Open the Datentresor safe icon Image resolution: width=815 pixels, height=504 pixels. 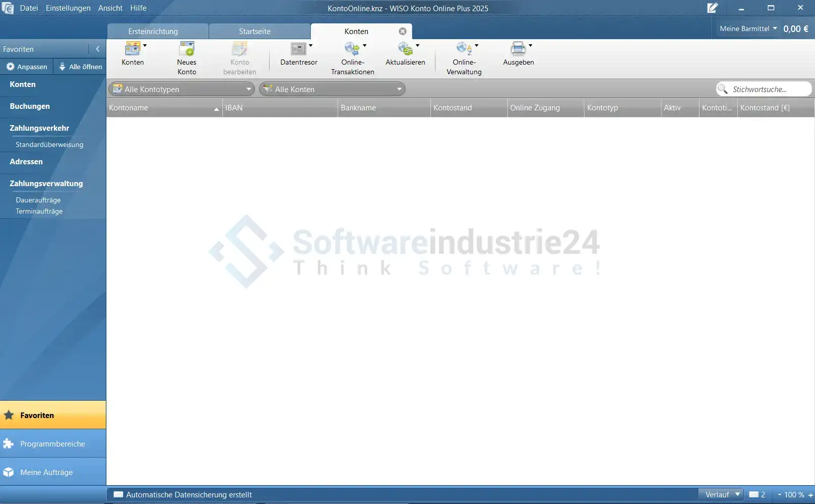[x=298, y=49]
